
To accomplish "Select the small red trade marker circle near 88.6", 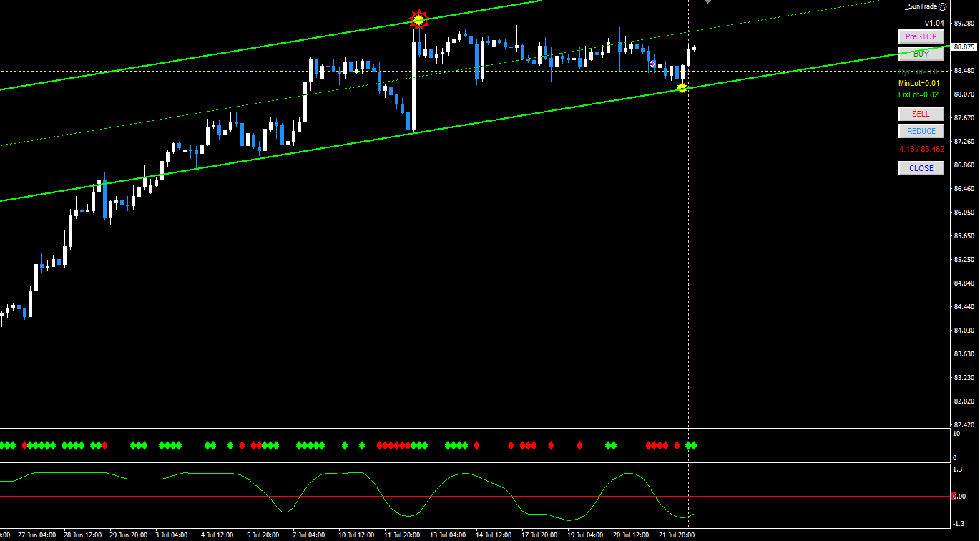I will [652, 64].
